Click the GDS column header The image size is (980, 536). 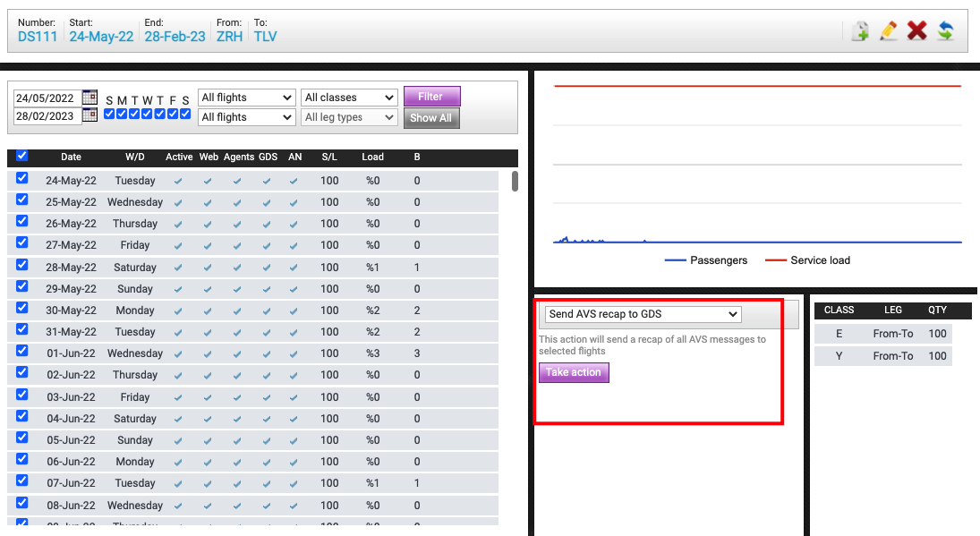(x=268, y=157)
